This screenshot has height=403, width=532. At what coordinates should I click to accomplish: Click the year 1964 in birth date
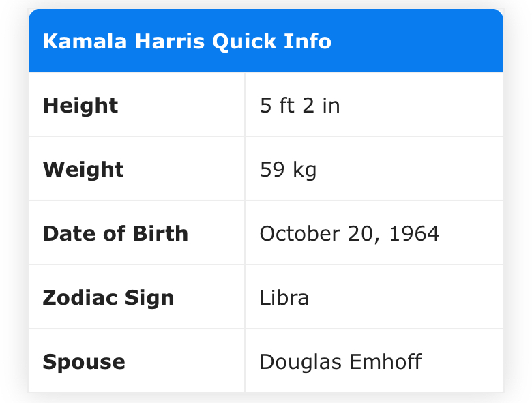pyautogui.click(x=414, y=234)
